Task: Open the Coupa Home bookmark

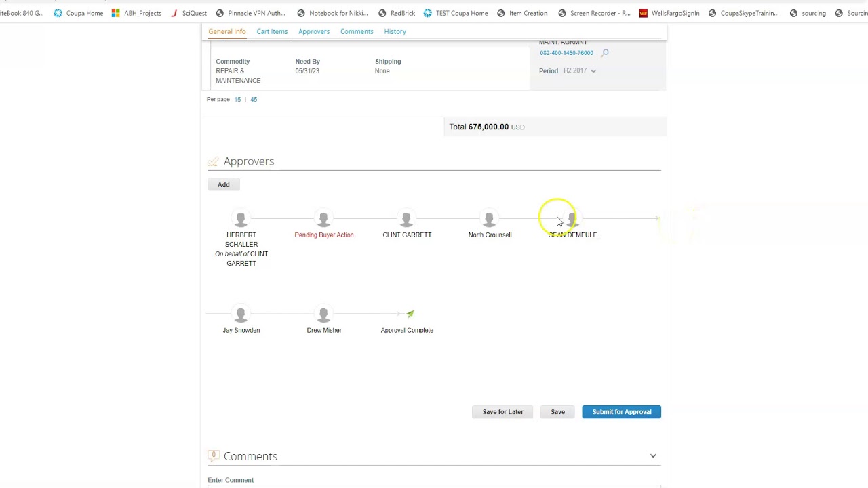Action: click(x=78, y=13)
